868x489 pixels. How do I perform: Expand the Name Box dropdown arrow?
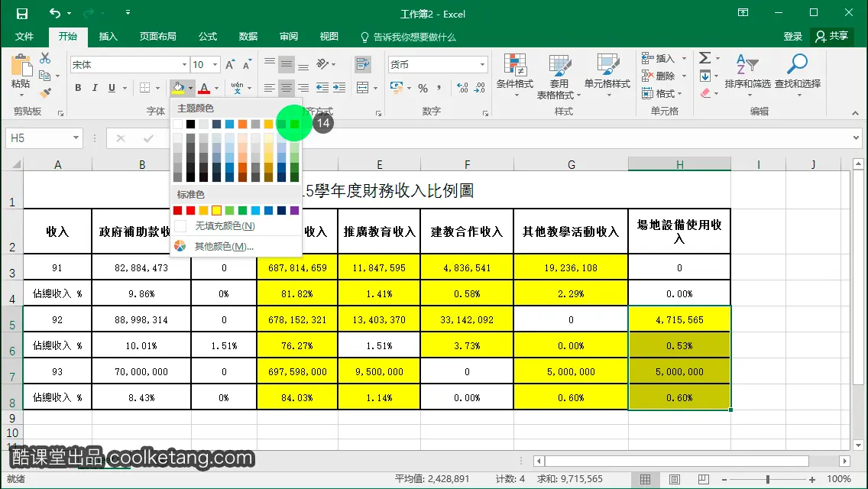coord(76,138)
